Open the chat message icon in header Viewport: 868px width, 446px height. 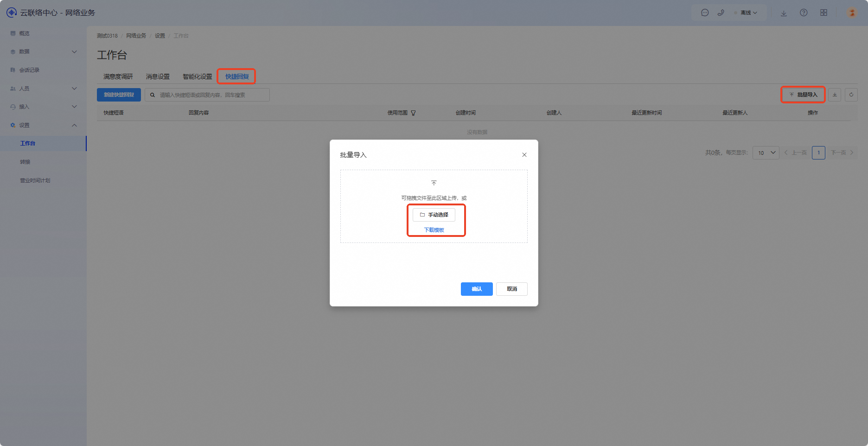(x=705, y=13)
